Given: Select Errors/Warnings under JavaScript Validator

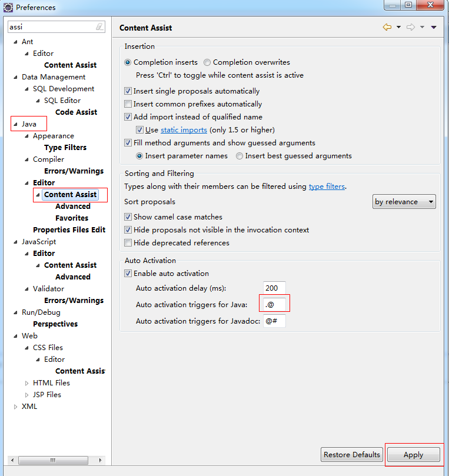Looking at the screenshot, I should (x=74, y=300).
